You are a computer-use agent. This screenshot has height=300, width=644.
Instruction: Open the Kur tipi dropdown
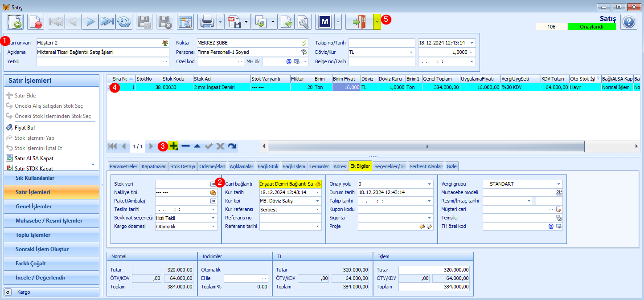[317, 201]
